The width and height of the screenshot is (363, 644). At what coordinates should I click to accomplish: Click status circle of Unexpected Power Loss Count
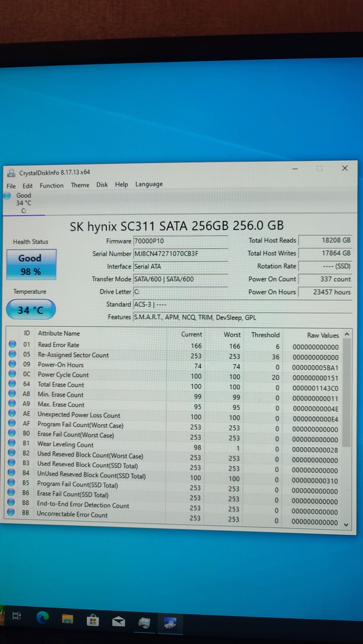tap(12, 413)
